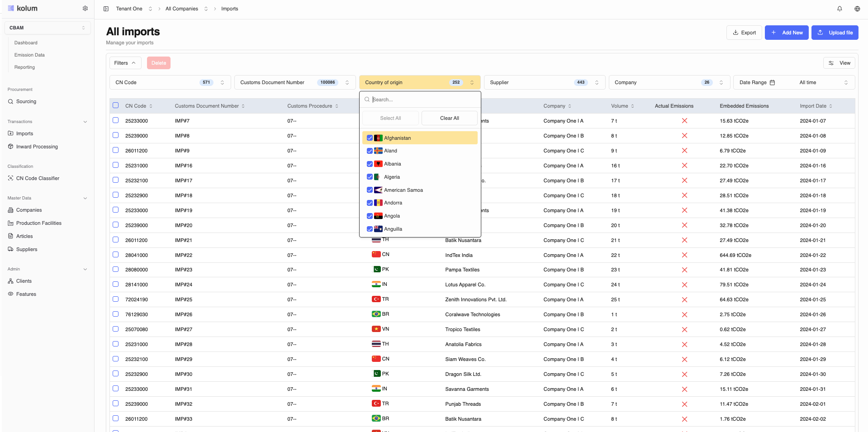Screen dimensions: 868x432
Task: Click the calendar icon beside Date Range
Action: pos(772,82)
